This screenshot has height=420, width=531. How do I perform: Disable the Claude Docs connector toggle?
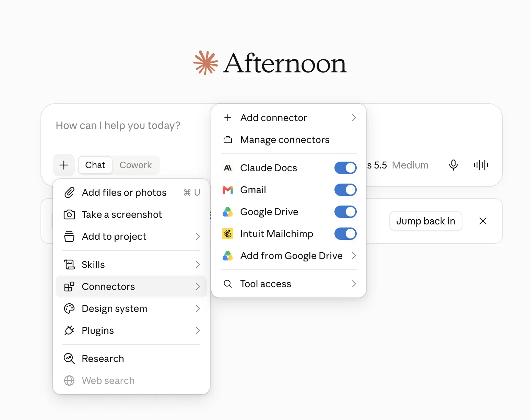(345, 168)
